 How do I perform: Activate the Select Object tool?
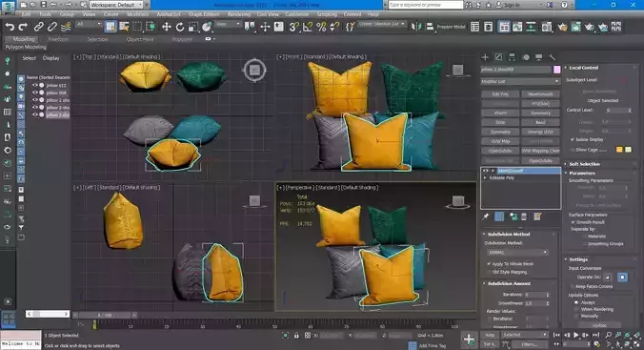(111, 27)
